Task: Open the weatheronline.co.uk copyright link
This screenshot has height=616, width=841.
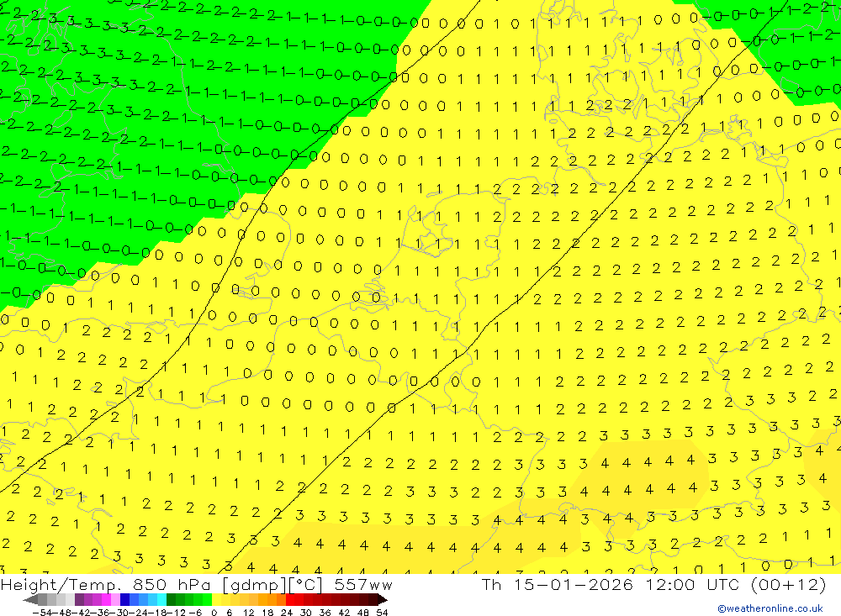Action: click(x=770, y=608)
